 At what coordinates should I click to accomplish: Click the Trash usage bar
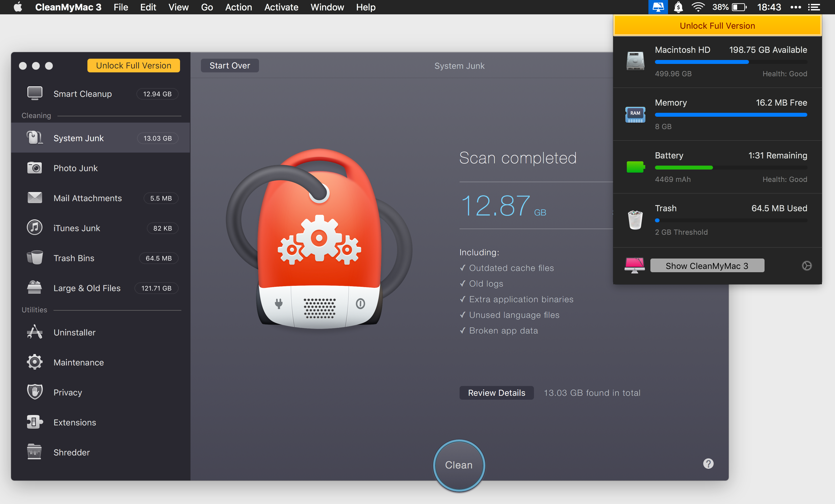(x=731, y=220)
